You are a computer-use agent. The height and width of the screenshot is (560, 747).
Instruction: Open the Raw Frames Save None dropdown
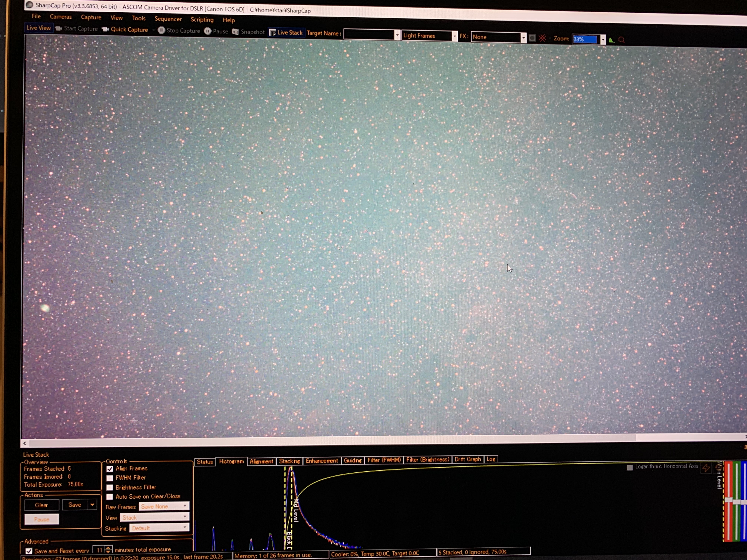[x=164, y=506]
